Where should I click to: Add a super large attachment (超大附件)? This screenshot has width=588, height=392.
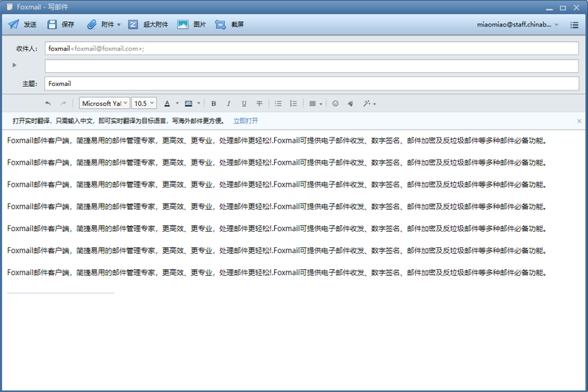tap(133, 24)
